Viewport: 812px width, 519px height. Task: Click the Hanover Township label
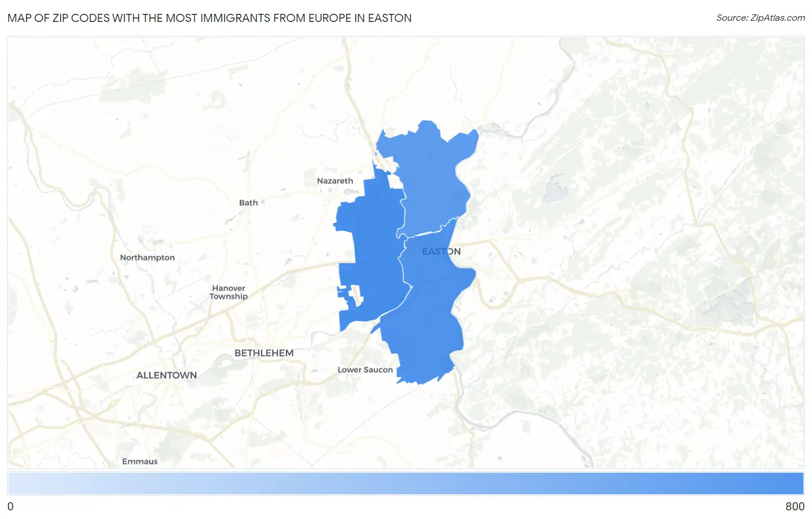click(229, 292)
